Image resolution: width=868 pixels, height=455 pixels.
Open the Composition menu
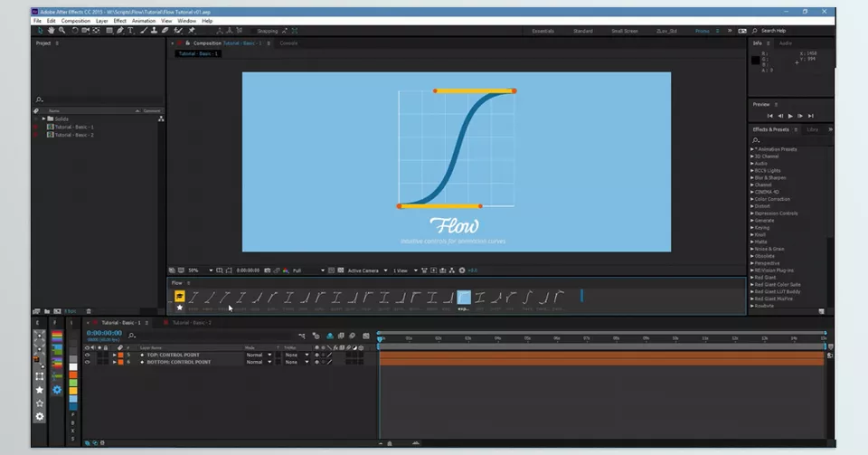[75, 21]
